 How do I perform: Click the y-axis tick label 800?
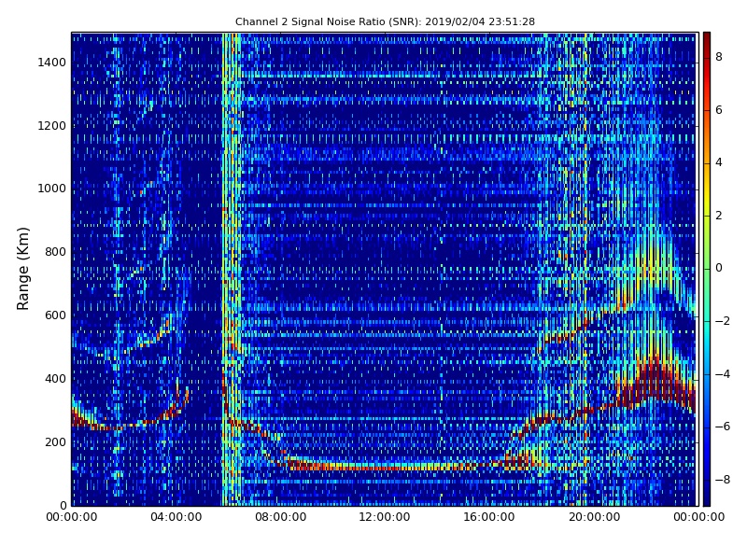55,252
